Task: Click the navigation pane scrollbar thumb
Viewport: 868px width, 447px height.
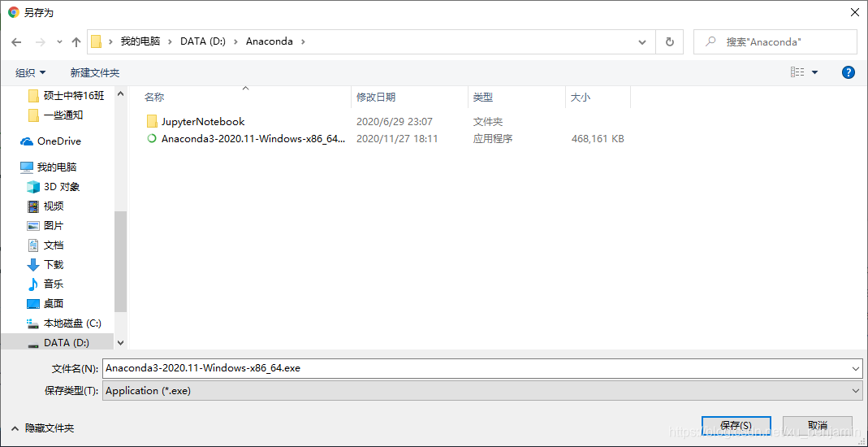Action: coord(121,261)
